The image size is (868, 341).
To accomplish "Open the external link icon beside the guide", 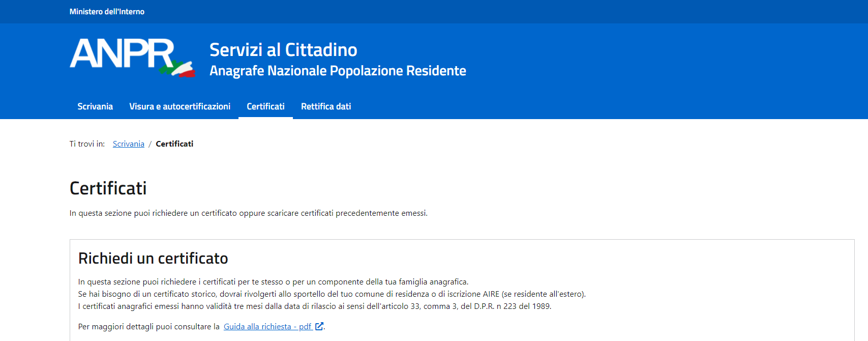I will [x=319, y=327].
